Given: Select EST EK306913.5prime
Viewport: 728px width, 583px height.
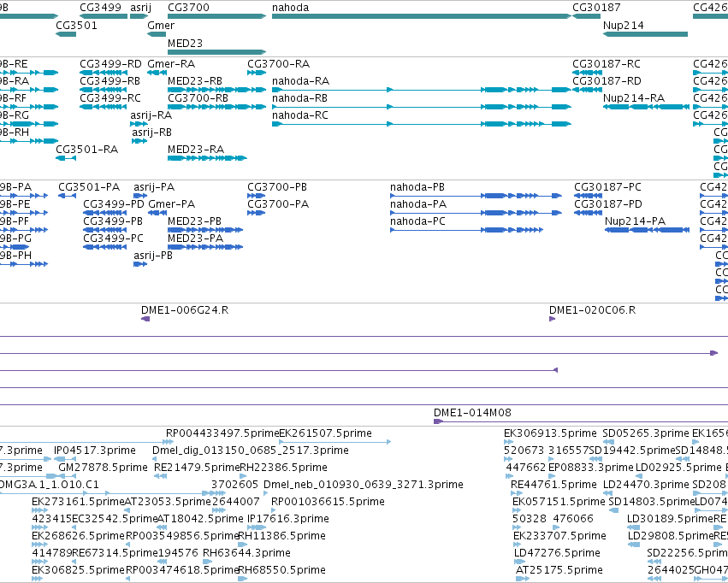Looking at the screenshot, I should tap(508, 442).
